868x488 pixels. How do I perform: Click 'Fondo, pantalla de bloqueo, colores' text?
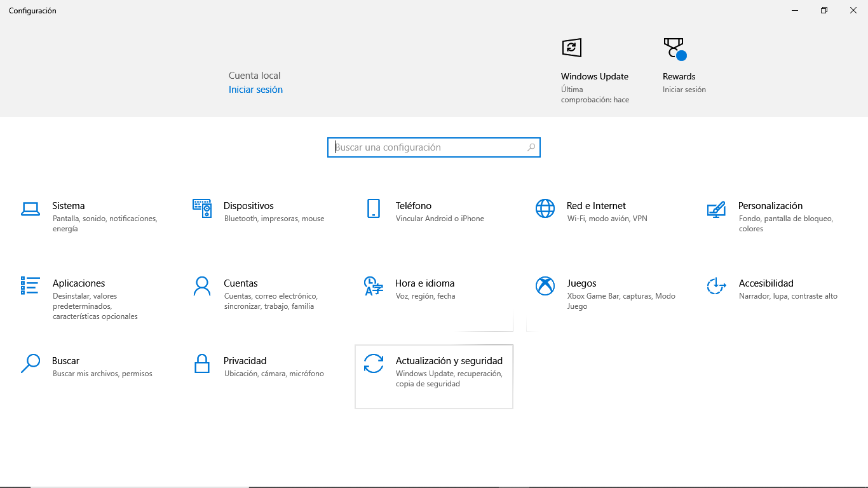786,224
